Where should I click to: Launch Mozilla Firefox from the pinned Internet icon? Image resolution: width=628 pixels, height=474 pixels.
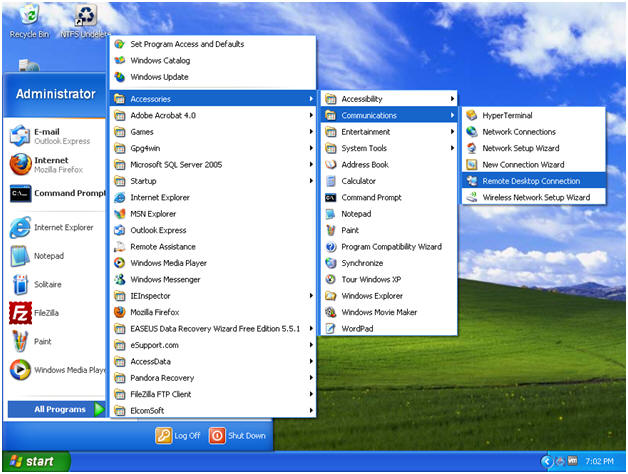click(20, 164)
